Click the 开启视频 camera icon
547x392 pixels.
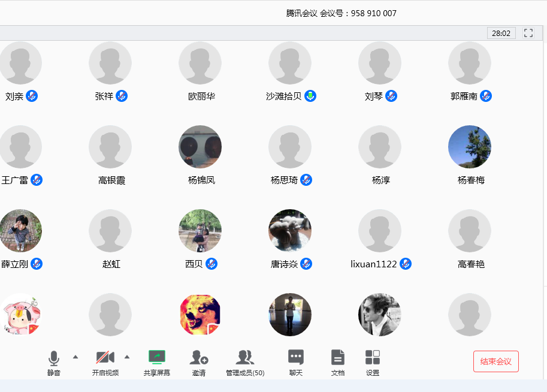105,357
